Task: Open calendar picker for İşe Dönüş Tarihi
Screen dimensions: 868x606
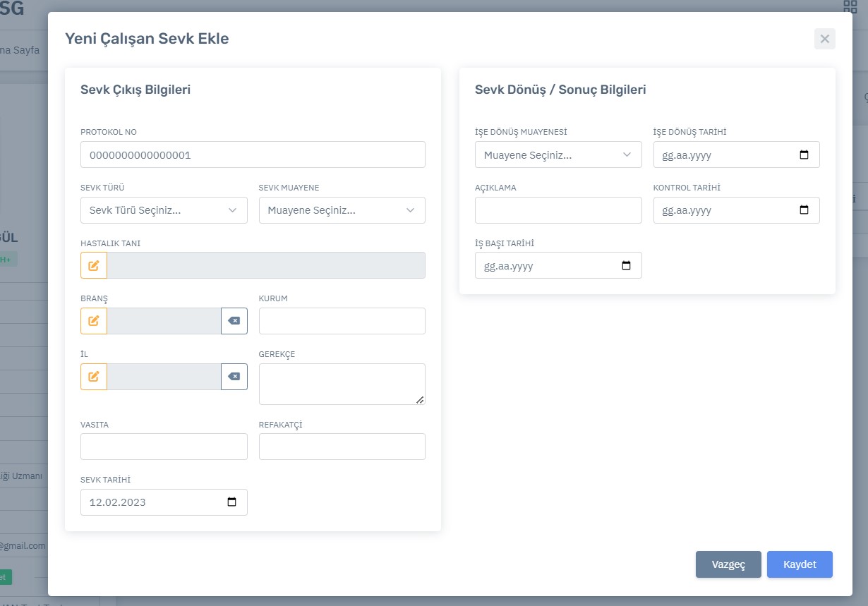Action: 804,154
